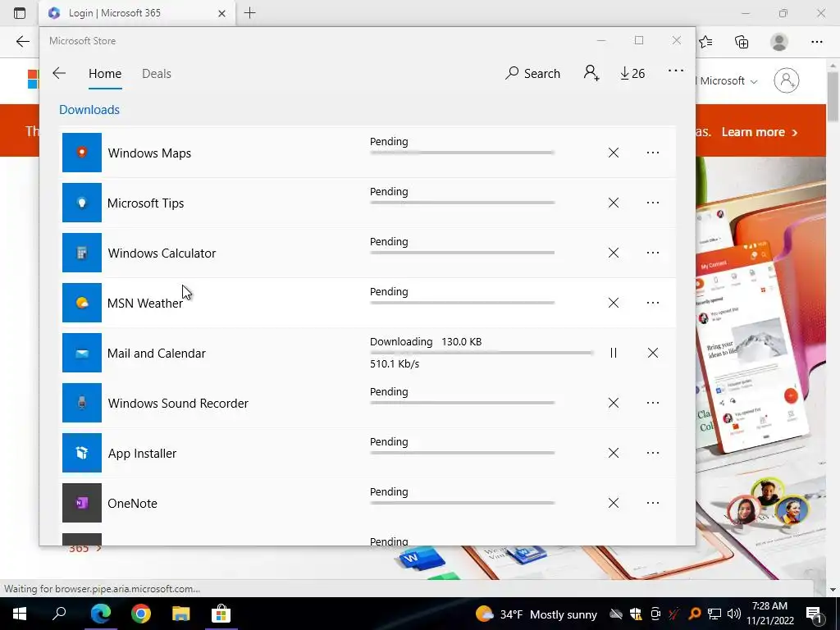Open downloads and updates showing 26
Viewport: 840px width, 630px height.
click(x=632, y=73)
